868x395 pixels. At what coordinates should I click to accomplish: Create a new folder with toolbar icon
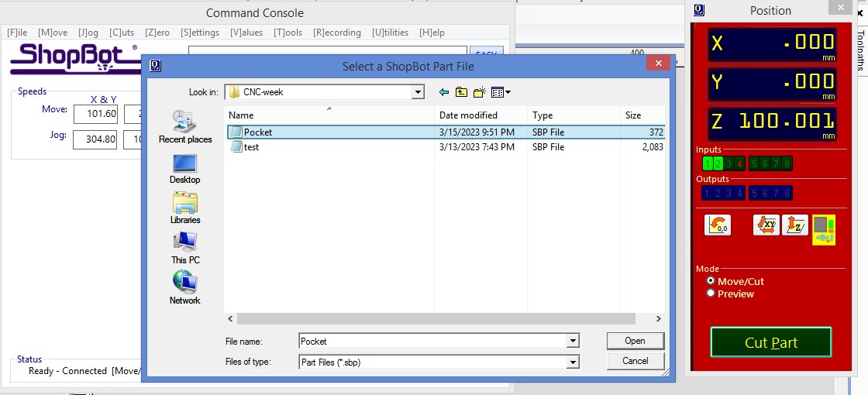tap(480, 92)
